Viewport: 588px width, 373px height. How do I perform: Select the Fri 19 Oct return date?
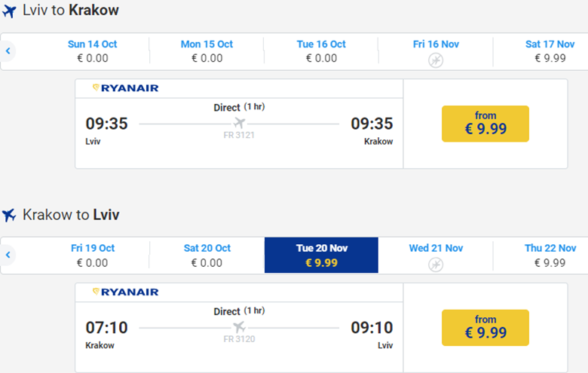(93, 255)
